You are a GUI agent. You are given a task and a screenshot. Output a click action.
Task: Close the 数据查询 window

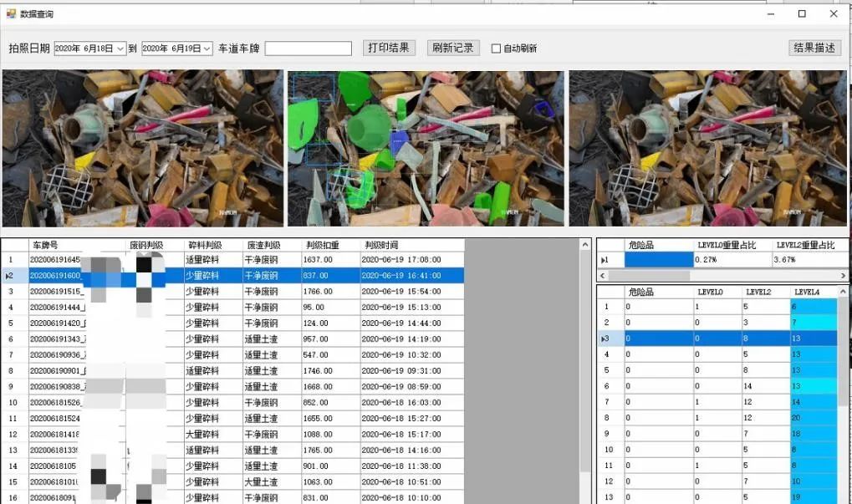click(x=834, y=14)
